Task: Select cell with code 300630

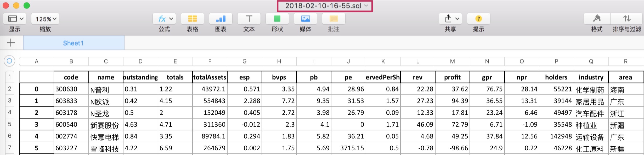Action: 71,89
